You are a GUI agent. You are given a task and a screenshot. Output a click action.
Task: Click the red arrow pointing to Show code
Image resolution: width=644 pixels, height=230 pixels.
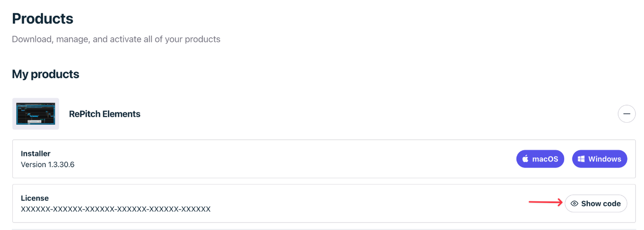point(545,202)
